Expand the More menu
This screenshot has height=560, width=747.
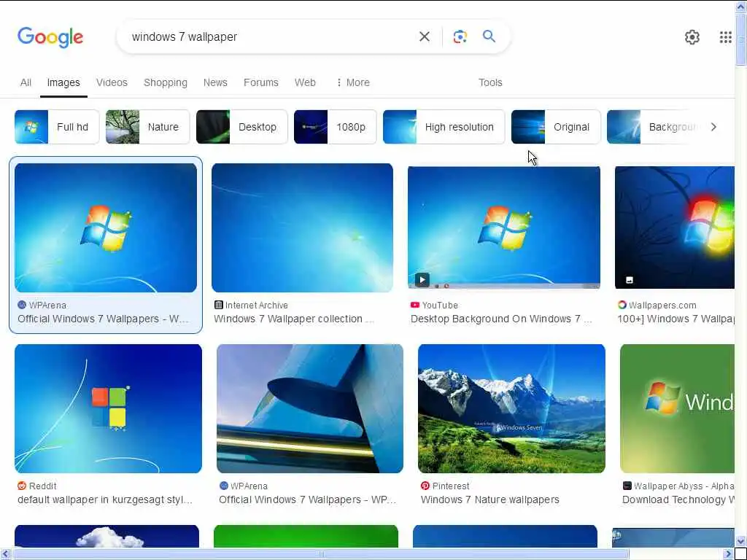pyautogui.click(x=353, y=82)
